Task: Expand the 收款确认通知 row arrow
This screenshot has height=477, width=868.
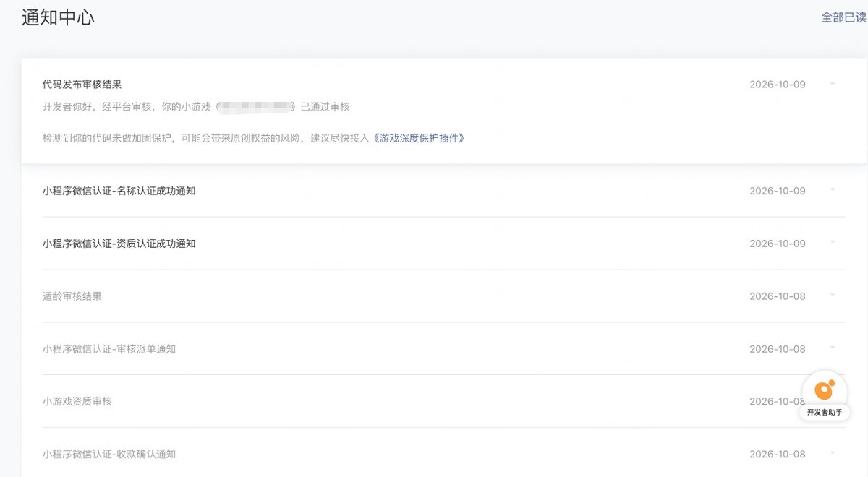Action: tap(833, 453)
